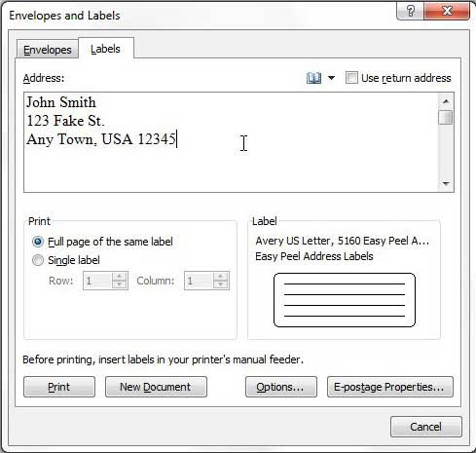
Task: Click the '123 Fake St.' address line
Action: pos(65,121)
